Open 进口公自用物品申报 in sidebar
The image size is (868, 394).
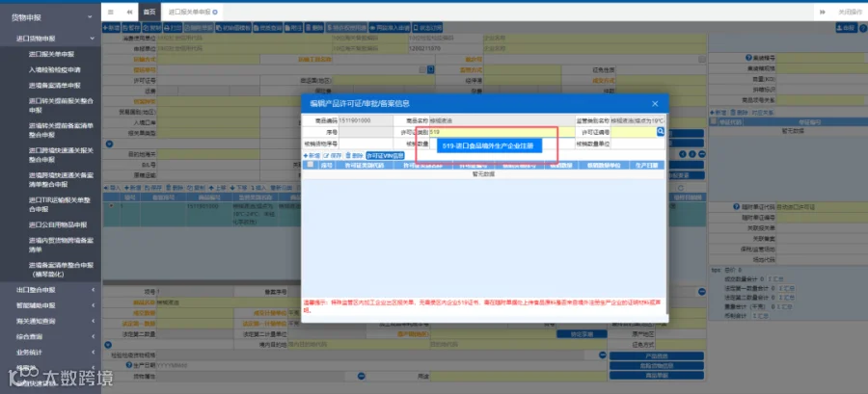point(58,224)
